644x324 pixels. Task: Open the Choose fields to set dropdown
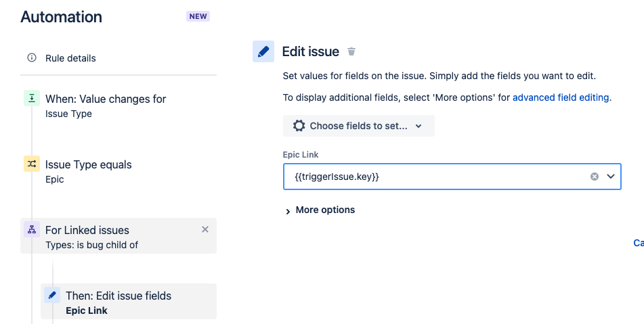[x=359, y=126]
